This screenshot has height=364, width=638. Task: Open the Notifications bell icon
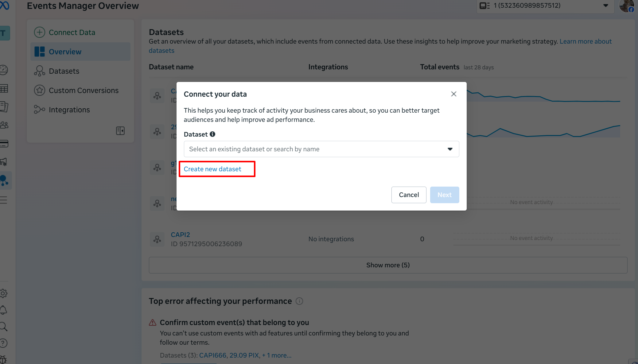[x=4, y=310]
